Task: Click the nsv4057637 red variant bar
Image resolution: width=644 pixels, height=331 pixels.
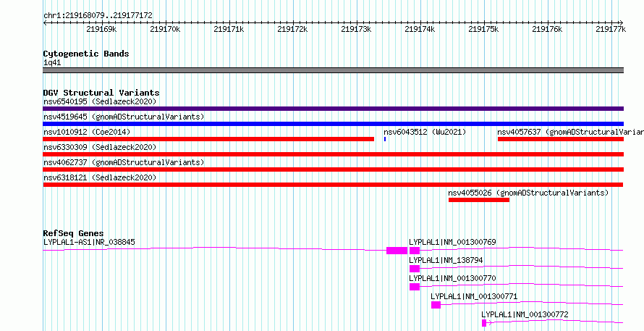Action: coord(561,139)
